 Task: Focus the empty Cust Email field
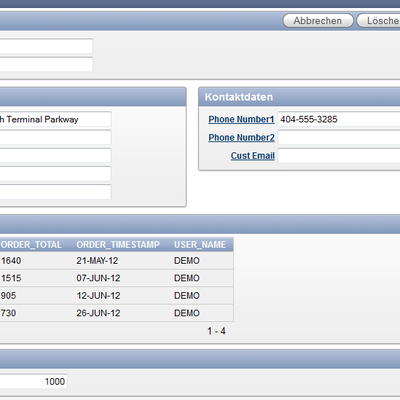coord(339,156)
